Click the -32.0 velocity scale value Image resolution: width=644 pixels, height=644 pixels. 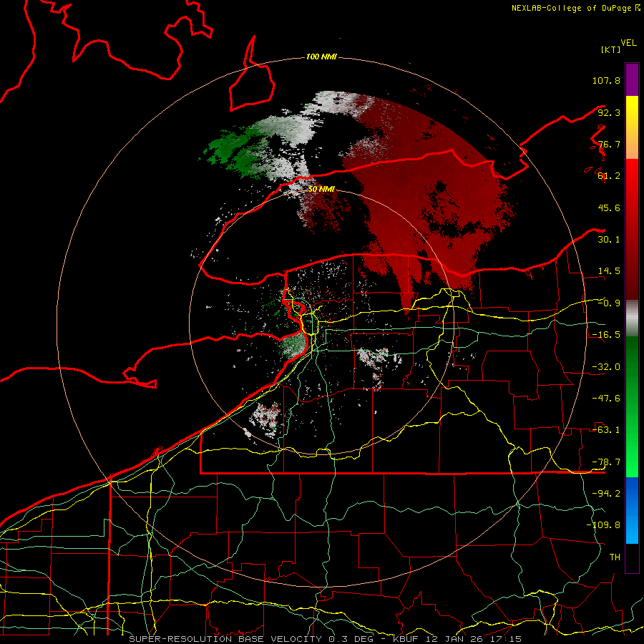(x=606, y=367)
